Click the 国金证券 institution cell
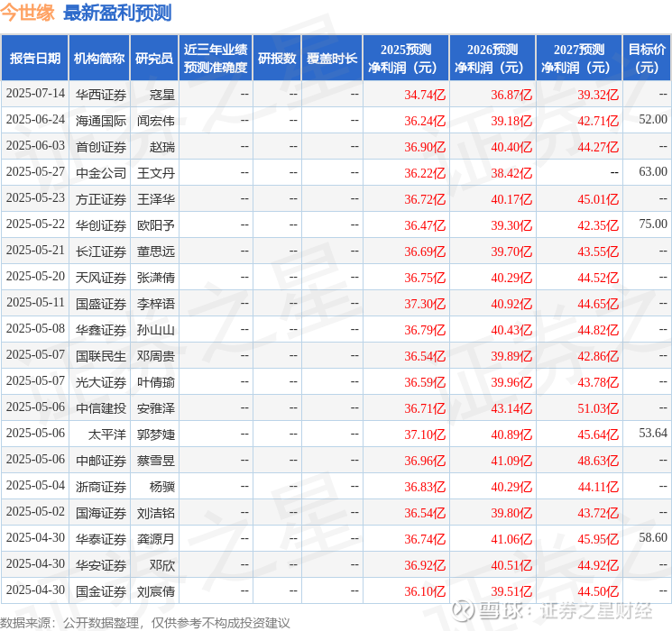This screenshot has width=672, height=631. tap(101, 591)
